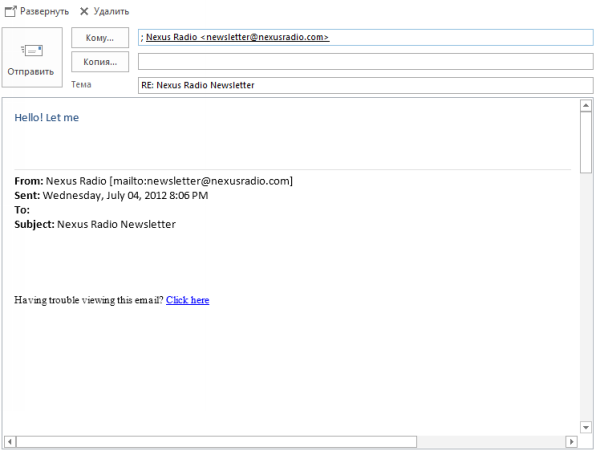Click the quoted Subject: Nexus Radio Newsletter line

95,225
